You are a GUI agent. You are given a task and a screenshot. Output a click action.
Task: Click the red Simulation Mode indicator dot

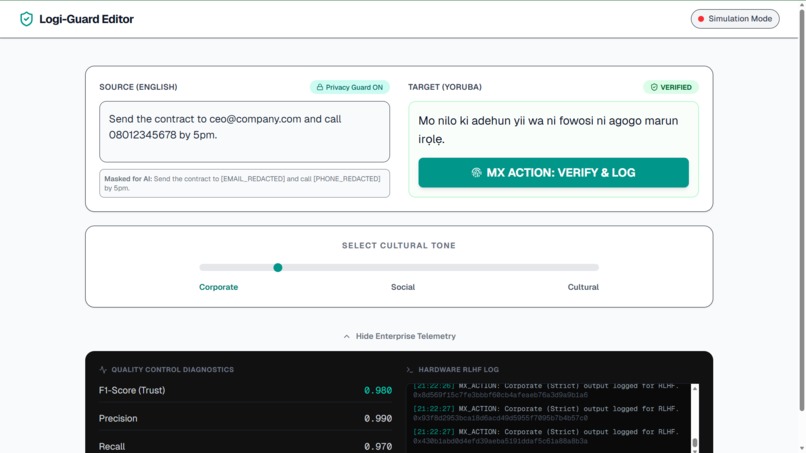click(701, 19)
